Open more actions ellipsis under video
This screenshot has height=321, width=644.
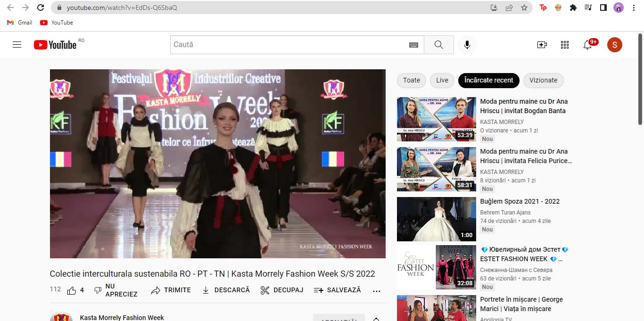click(376, 291)
